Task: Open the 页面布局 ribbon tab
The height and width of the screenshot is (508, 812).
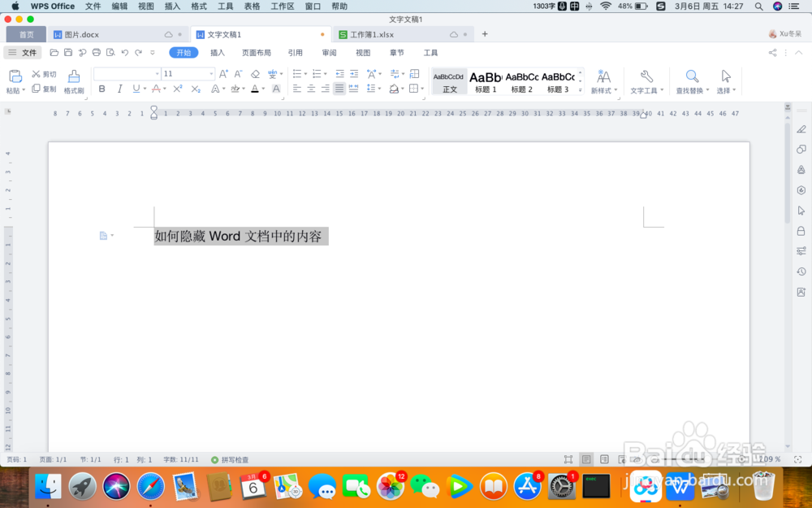Action: click(257, 52)
